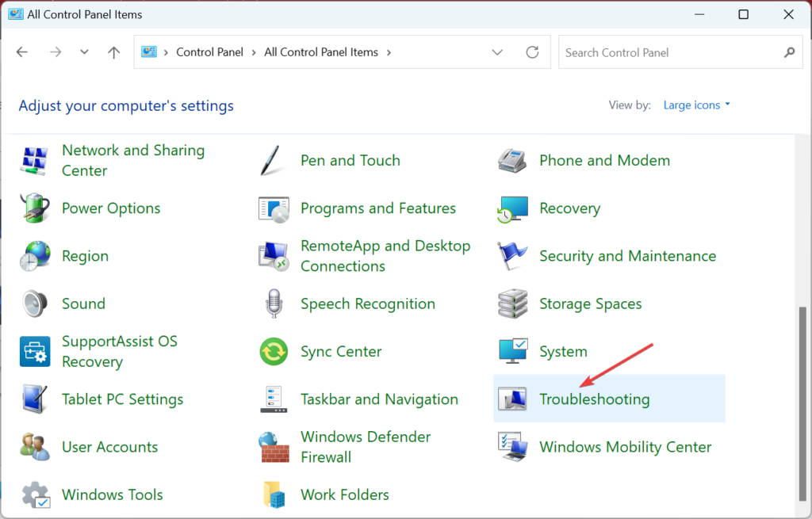This screenshot has height=519, width=812.
Task: Expand the chevron before Control Panel breadcrumb
Action: click(166, 52)
